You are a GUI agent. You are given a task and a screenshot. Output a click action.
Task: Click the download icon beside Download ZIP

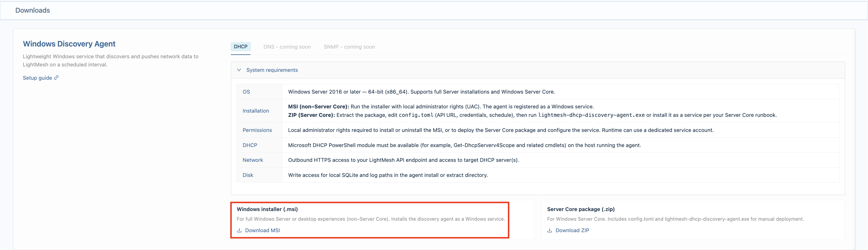549,230
